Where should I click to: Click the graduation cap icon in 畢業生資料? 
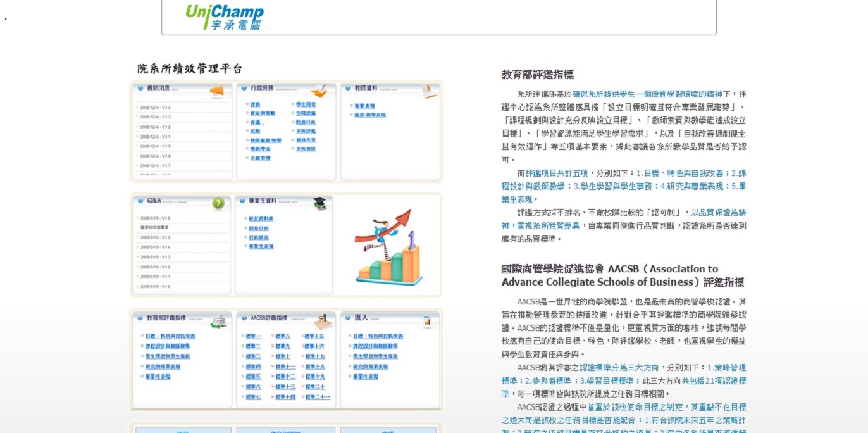click(x=321, y=203)
